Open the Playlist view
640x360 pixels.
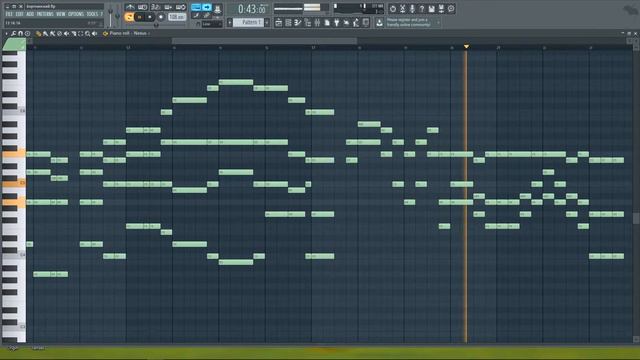point(278,23)
